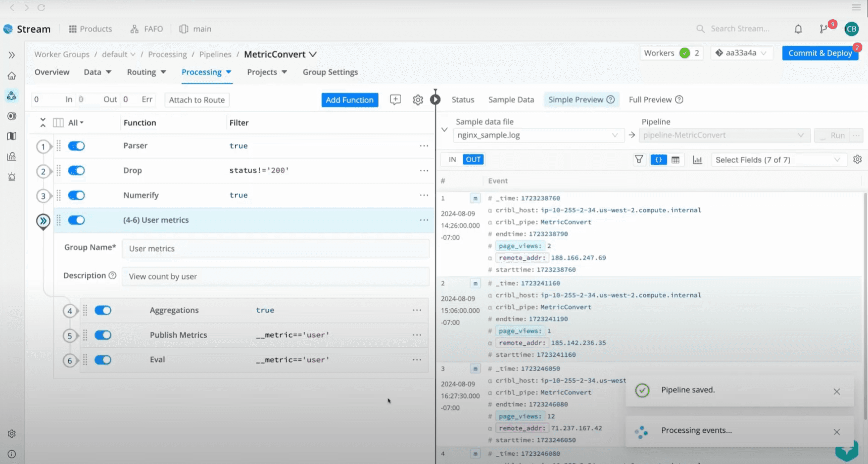Turn off the Publish Metrics function
The image size is (868, 464).
pos(103,335)
